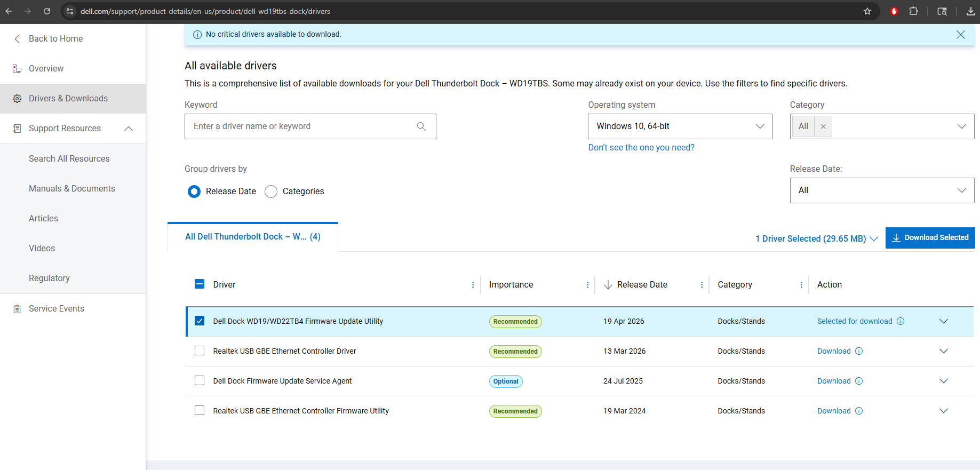Click the Service Events clipboard icon

17,309
